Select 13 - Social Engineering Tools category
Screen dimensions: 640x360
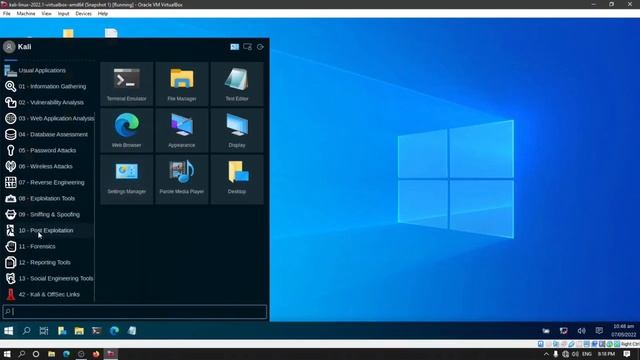48,278
